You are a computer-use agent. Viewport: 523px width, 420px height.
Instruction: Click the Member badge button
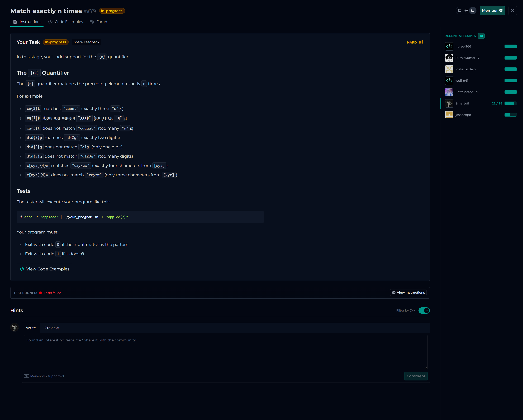coord(492,11)
